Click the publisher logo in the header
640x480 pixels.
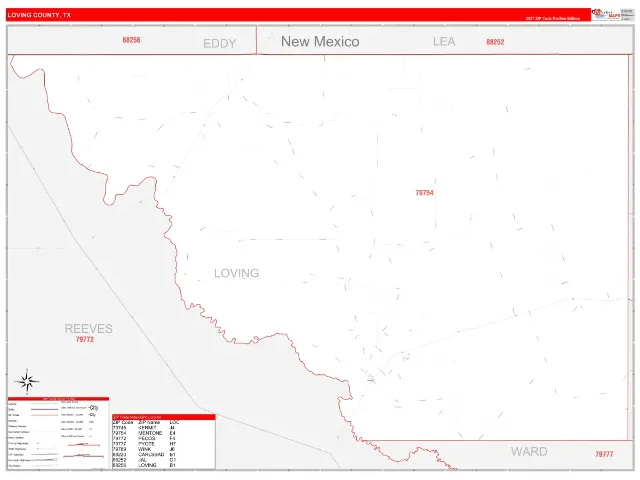606,14
